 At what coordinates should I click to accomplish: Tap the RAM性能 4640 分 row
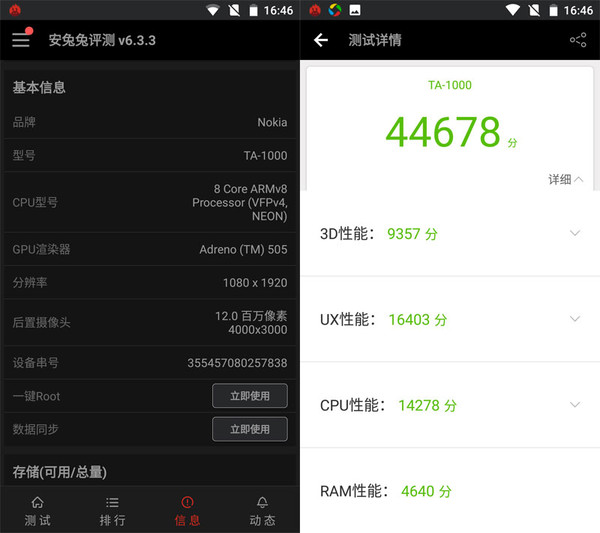pyautogui.click(x=450, y=491)
